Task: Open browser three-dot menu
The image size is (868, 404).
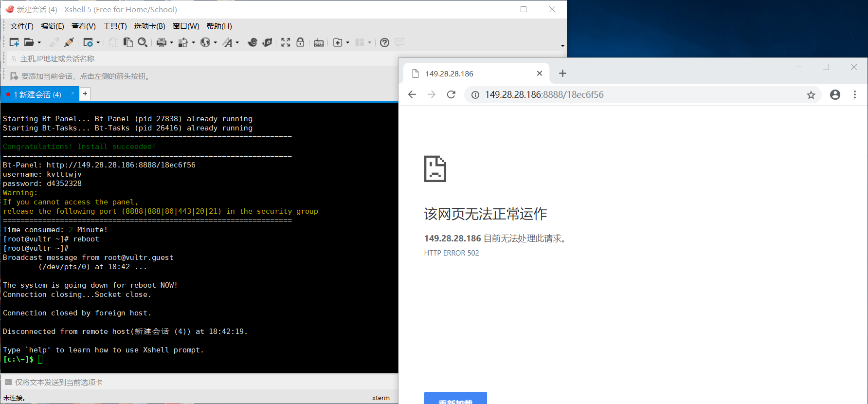Action: click(x=855, y=94)
